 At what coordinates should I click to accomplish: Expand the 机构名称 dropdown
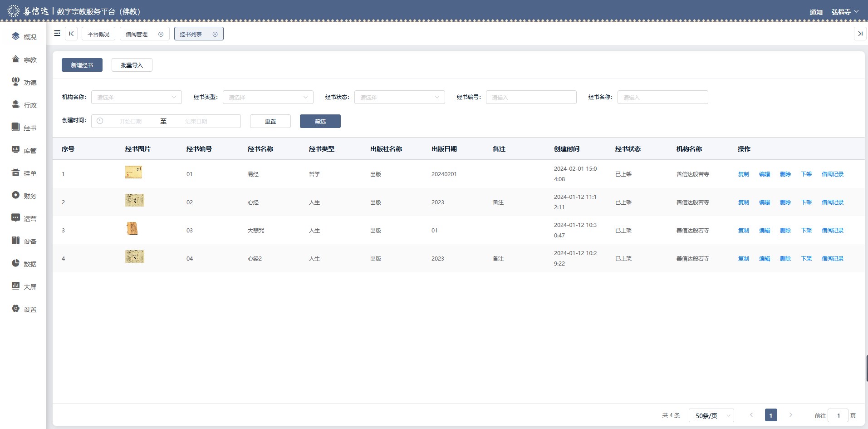(136, 97)
